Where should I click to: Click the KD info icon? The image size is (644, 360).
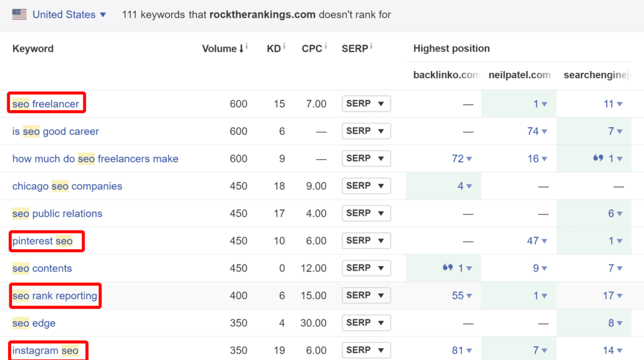(284, 46)
